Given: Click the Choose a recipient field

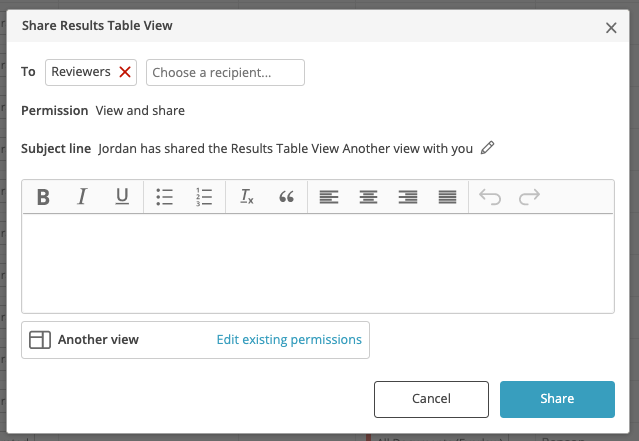Looking at the screenshot, I should [x=225, y=73].
